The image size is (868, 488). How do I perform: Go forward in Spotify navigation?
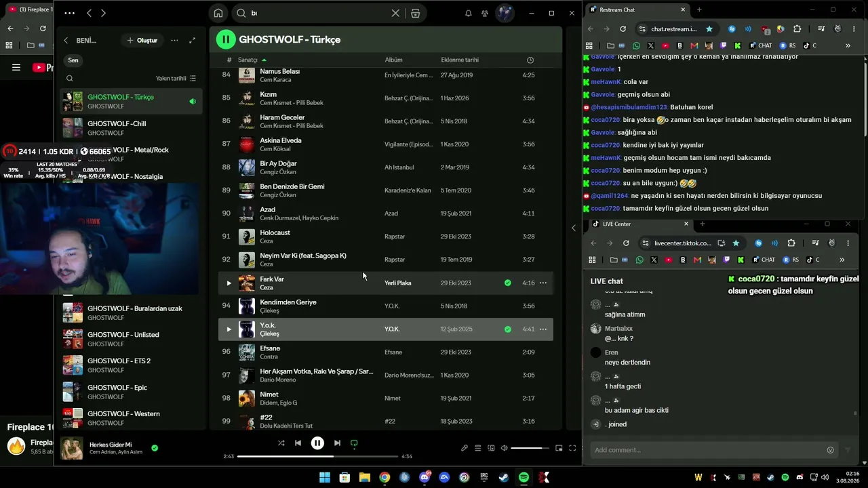coord(103,13)
